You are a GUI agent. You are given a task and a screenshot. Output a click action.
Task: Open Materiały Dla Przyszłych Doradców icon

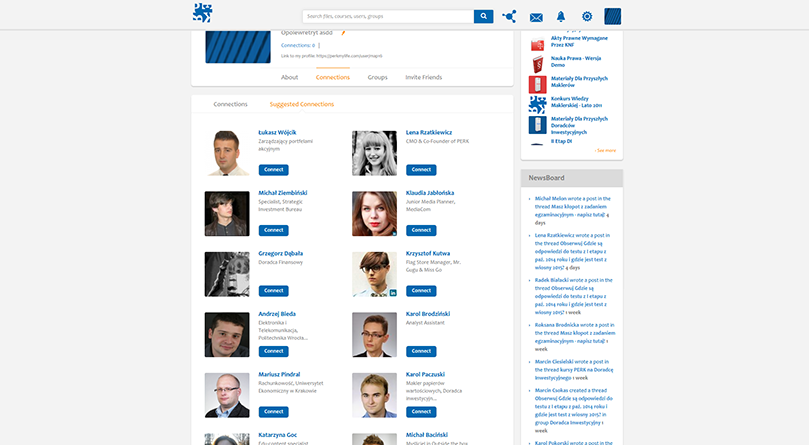[537, 125]
